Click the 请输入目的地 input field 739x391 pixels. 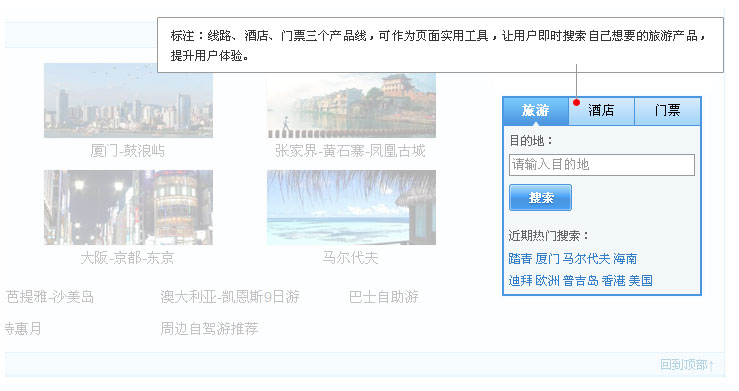pyautogui.click(x=602, y=165)
